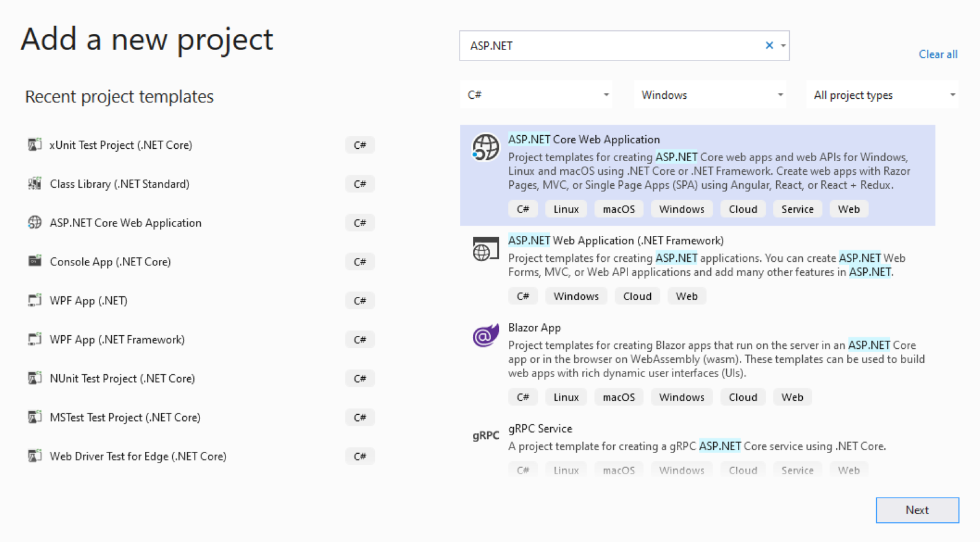This screenshot has height=542, width=980.
Task: Click the Web Driver Test for Edge icon
Action: point(35,456)
